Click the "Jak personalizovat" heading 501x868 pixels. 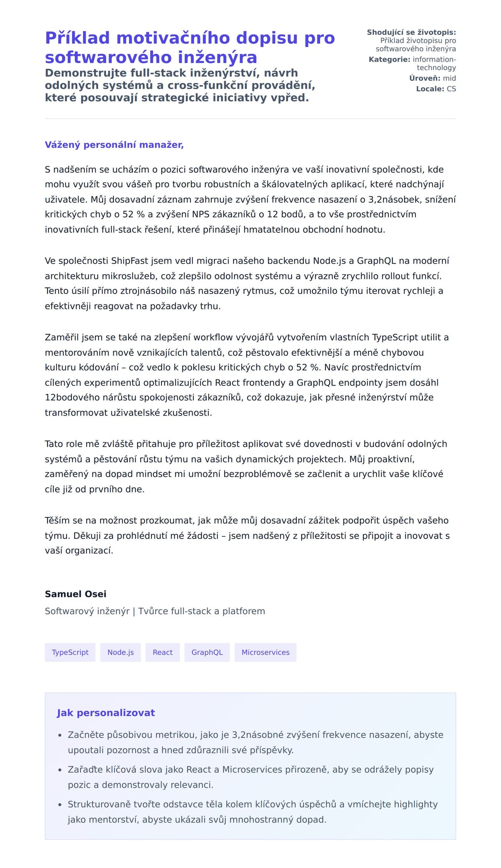106,713
